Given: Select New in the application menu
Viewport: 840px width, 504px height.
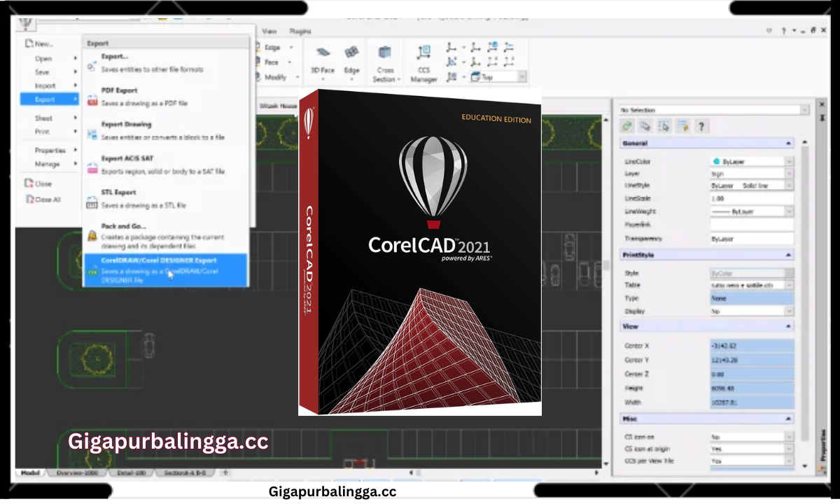Looking at the screenshot, I should (x=48, y=43).
